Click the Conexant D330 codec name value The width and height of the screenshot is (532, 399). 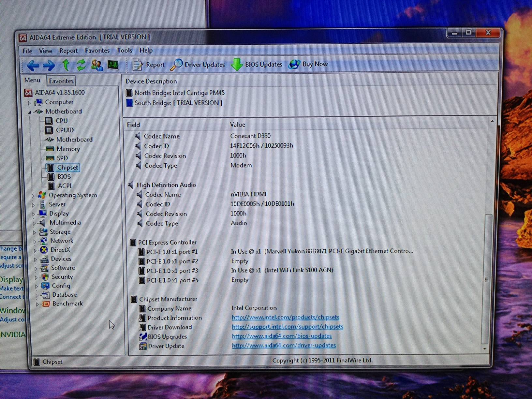(x=250, y=136)
